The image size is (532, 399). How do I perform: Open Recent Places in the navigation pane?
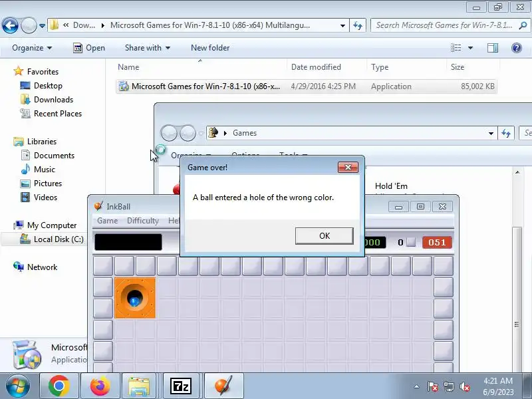tap(58, 113)
